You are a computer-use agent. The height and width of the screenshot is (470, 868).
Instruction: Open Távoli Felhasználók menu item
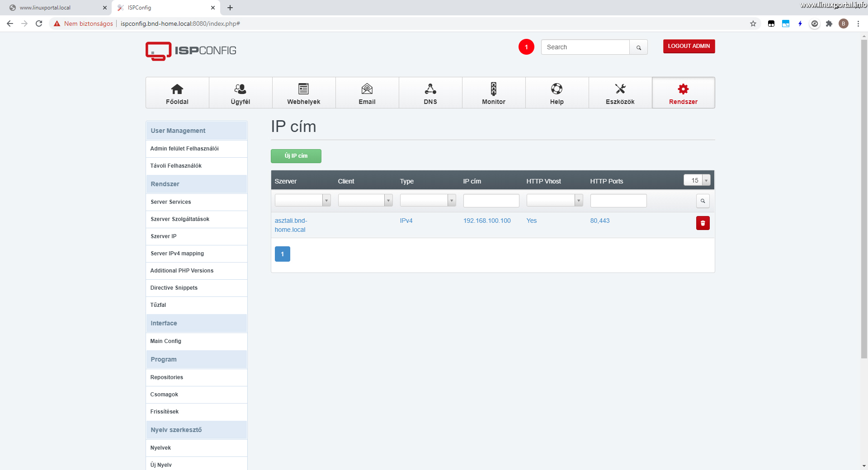[197, 166]
